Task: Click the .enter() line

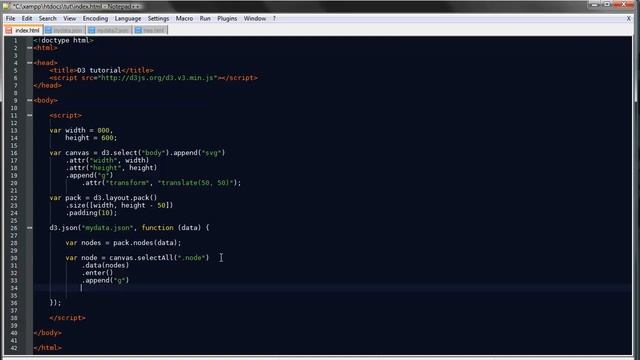Action: click(x=97, y=273)
